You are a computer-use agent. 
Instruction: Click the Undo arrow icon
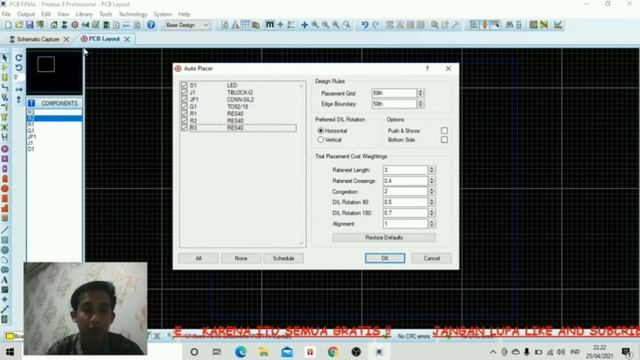click(x=364, y=25)
